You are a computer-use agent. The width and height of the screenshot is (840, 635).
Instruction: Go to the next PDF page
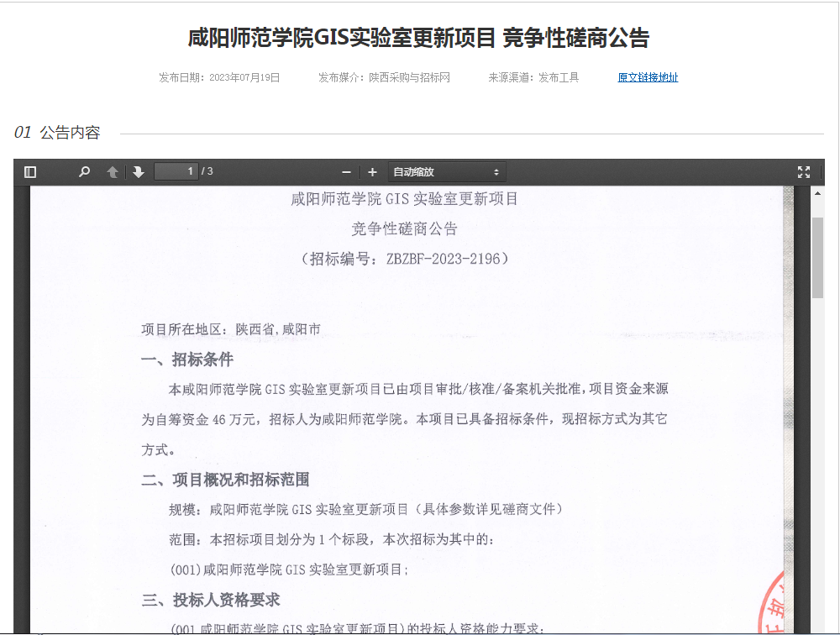139,172
